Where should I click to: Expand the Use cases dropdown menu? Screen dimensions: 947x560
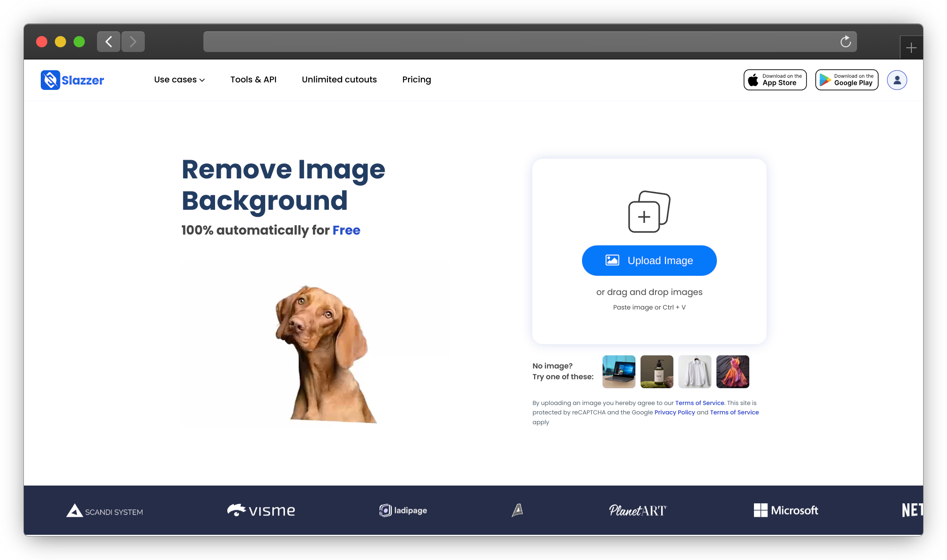click(178, 79)
